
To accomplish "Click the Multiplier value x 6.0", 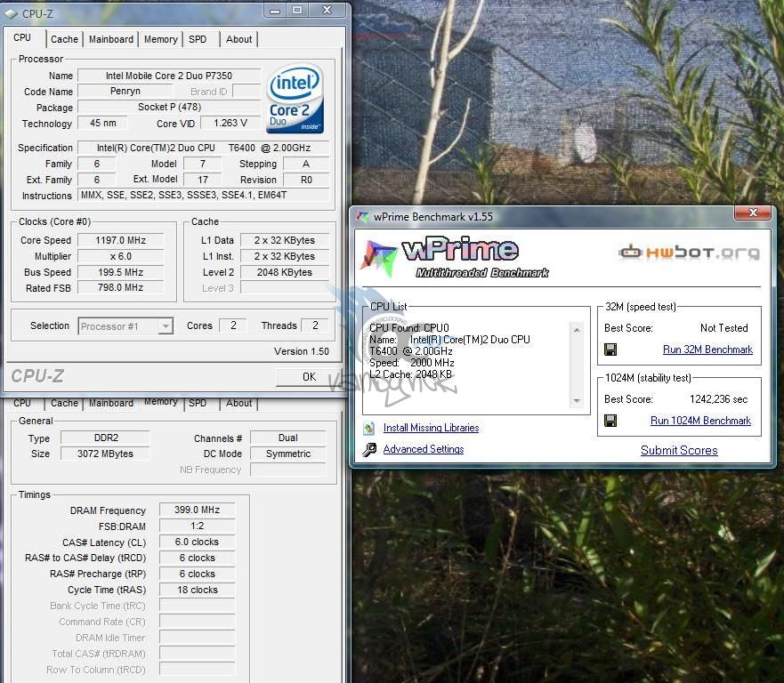I will click(x=120, y=256).
